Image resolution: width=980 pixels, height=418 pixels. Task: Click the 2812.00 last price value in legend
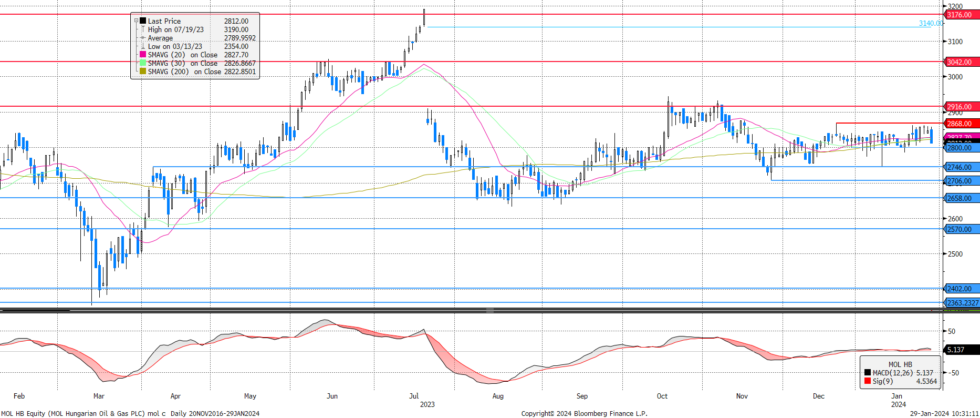coord(236,21)
